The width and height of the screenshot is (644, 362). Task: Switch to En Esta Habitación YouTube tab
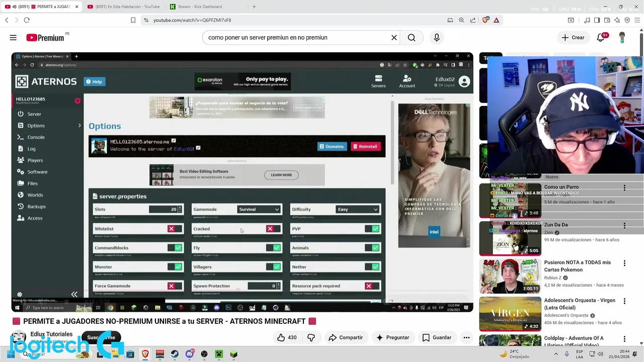click(124, 7)
